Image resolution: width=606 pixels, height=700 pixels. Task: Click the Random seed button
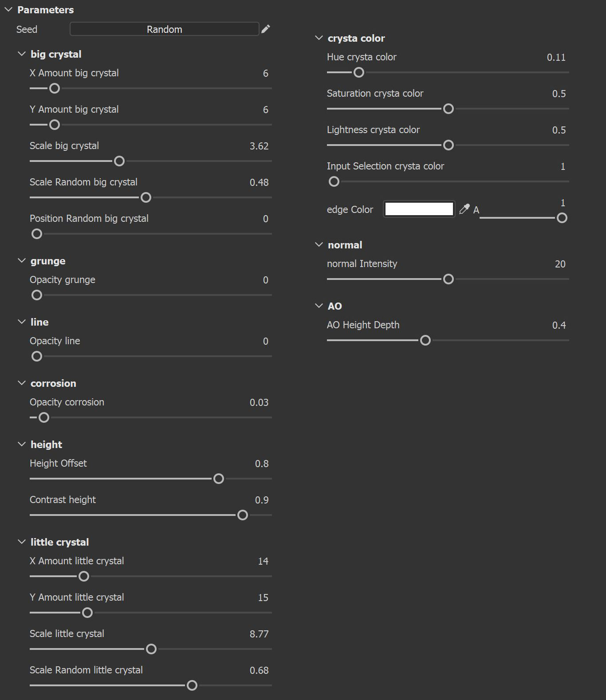coord(164,29)
